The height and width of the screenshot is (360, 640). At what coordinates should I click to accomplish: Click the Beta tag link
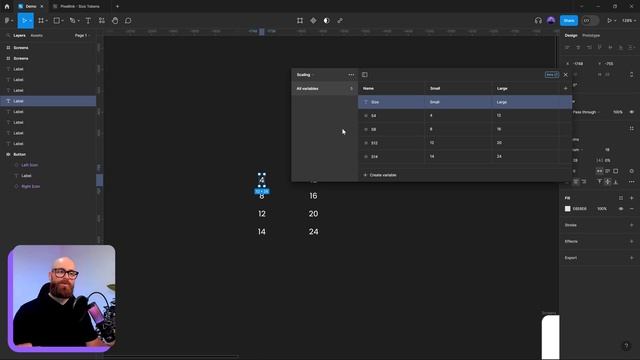point(551,75)
